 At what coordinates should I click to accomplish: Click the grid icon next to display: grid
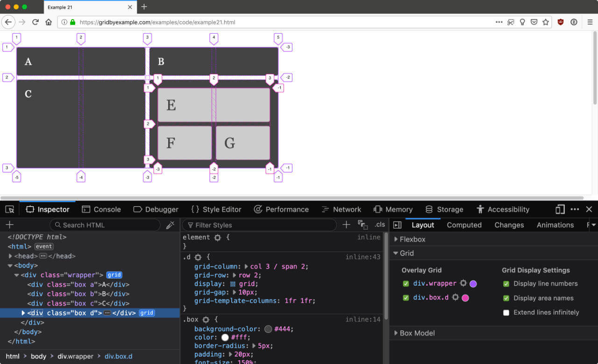233,284
